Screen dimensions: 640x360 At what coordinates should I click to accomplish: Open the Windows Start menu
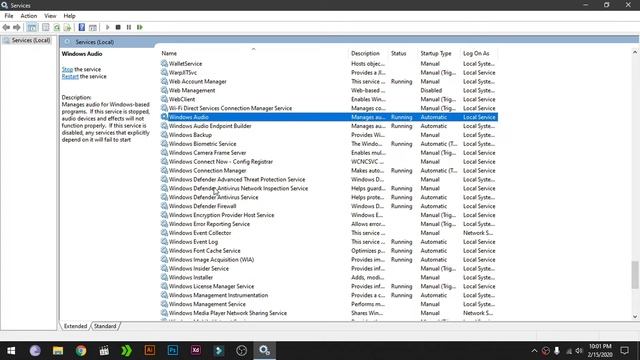(11, 351)
